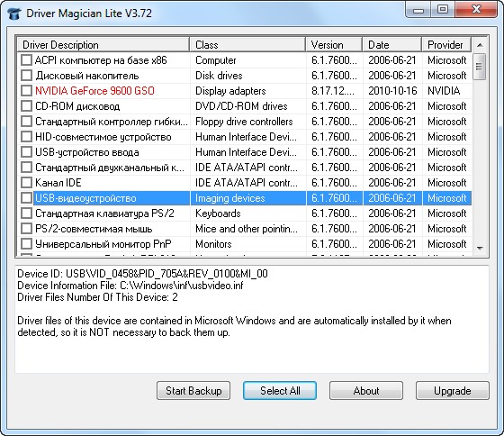Click the vertical scrollbar thumb
Image resolution: width=504 pixels, height=436 pixels.
[x=480, y=67]
